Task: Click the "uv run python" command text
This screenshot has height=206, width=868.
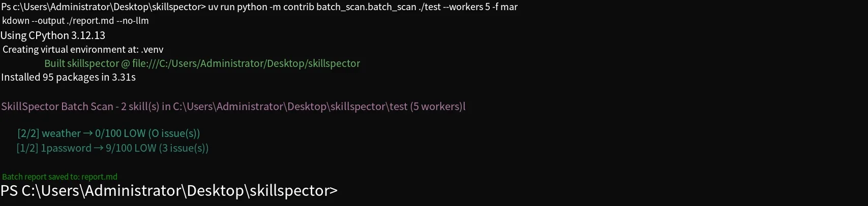Action: [x=237, y=7]
